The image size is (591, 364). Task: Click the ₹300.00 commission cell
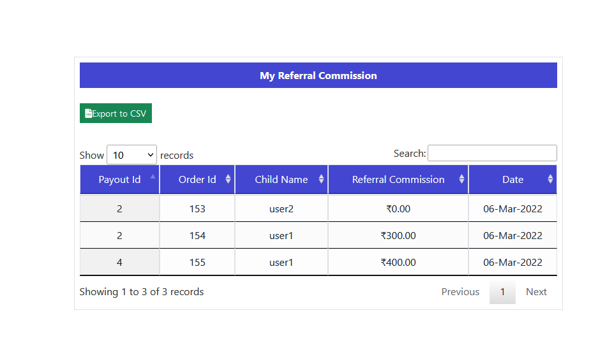pyautogui.click(x=398, y=236)
